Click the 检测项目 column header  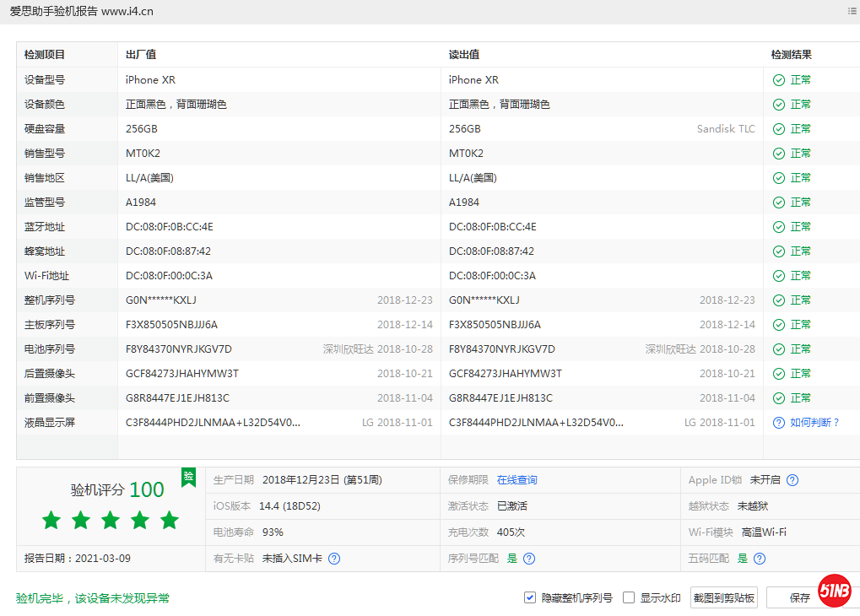(x=45, y=55)
